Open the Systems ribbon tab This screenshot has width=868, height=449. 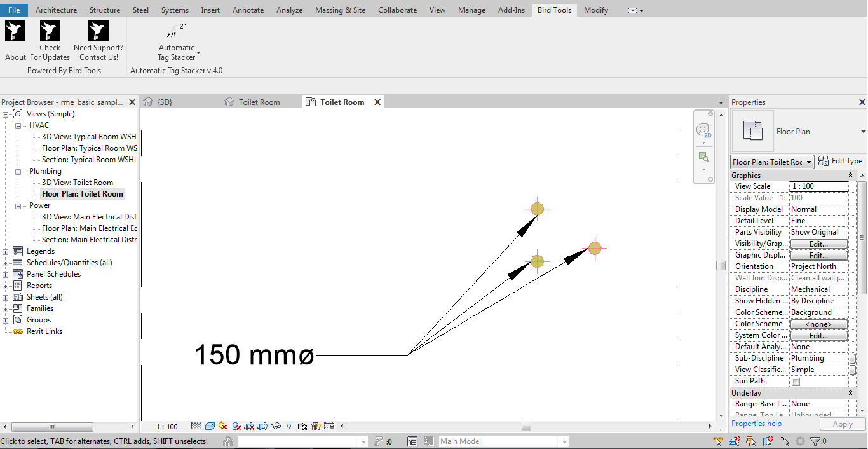point(175,10)
